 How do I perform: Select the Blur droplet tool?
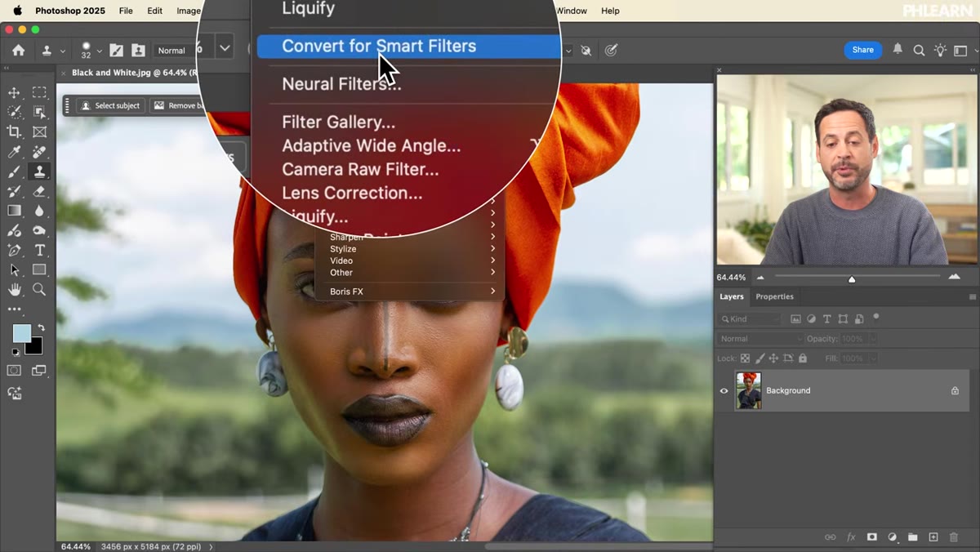coord(39,211)
